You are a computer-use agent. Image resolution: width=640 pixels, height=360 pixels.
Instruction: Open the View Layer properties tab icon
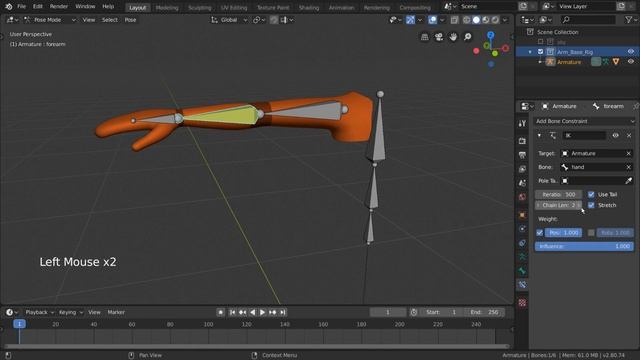(x=522, y=169)
